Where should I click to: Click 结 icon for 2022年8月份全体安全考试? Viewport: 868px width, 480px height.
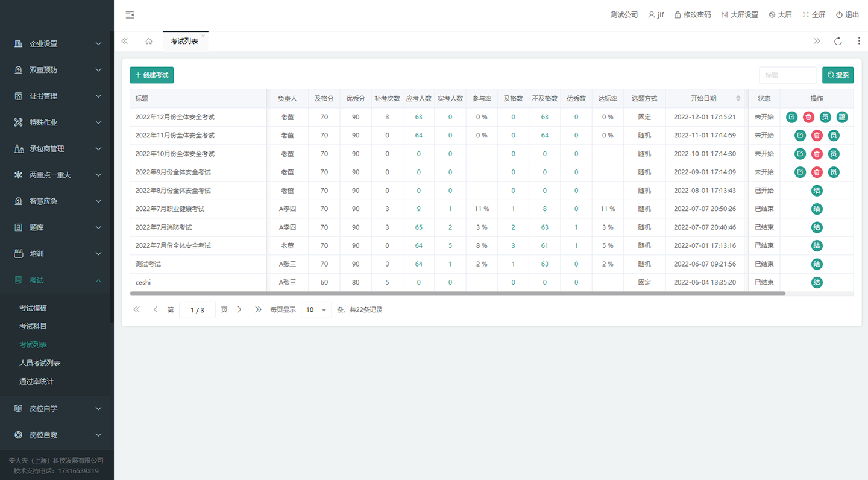coord(817,191)
